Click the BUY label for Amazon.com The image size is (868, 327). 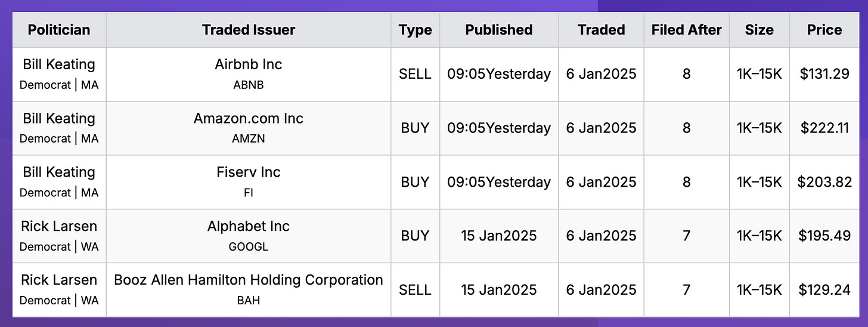[415, 128]
